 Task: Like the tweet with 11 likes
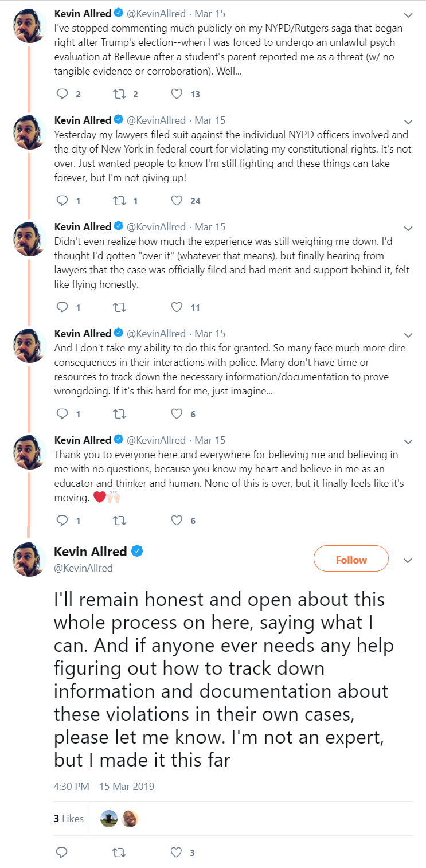[177, 307]
